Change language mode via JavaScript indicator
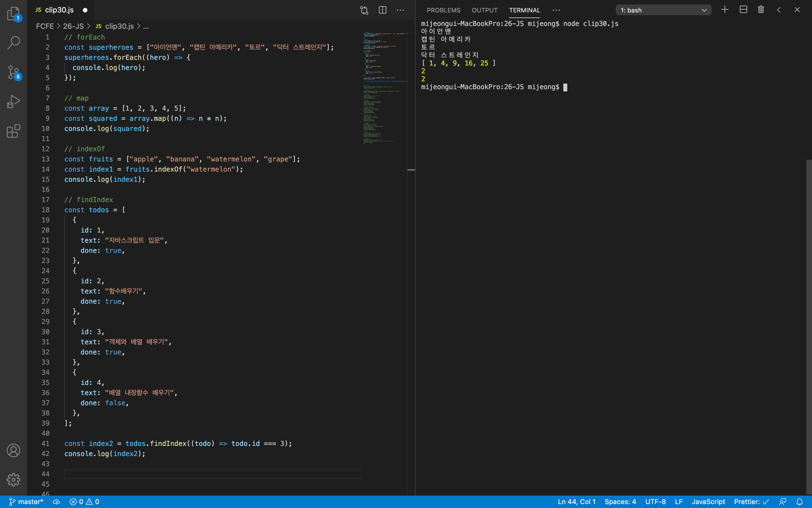 coord(708,502)
